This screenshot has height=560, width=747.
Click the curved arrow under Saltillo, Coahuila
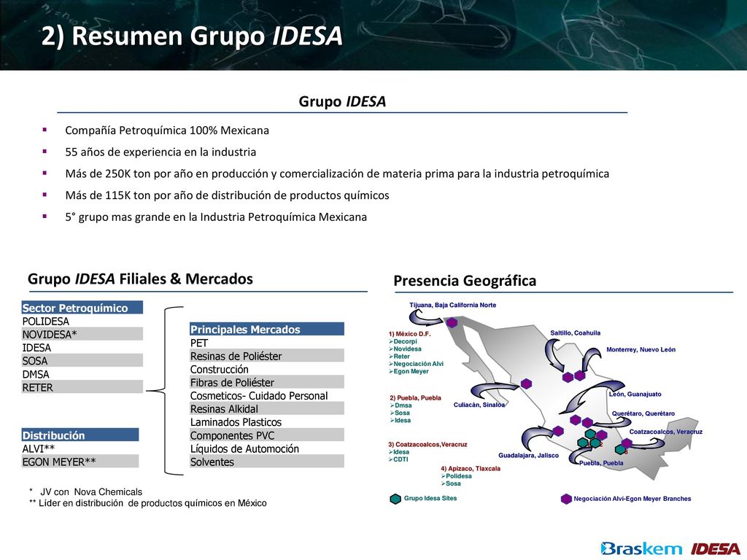[x=554, y=356]
